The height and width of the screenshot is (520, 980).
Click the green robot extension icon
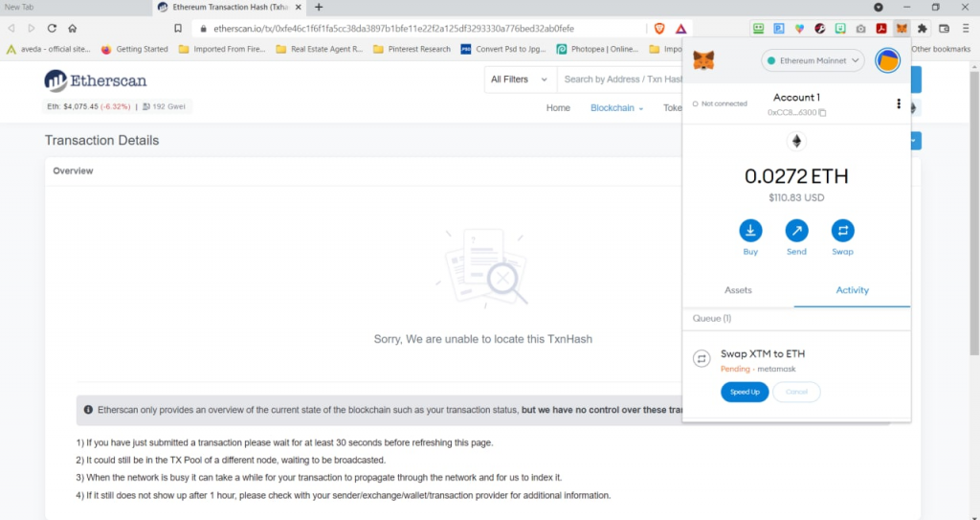(x=758, y=28)
